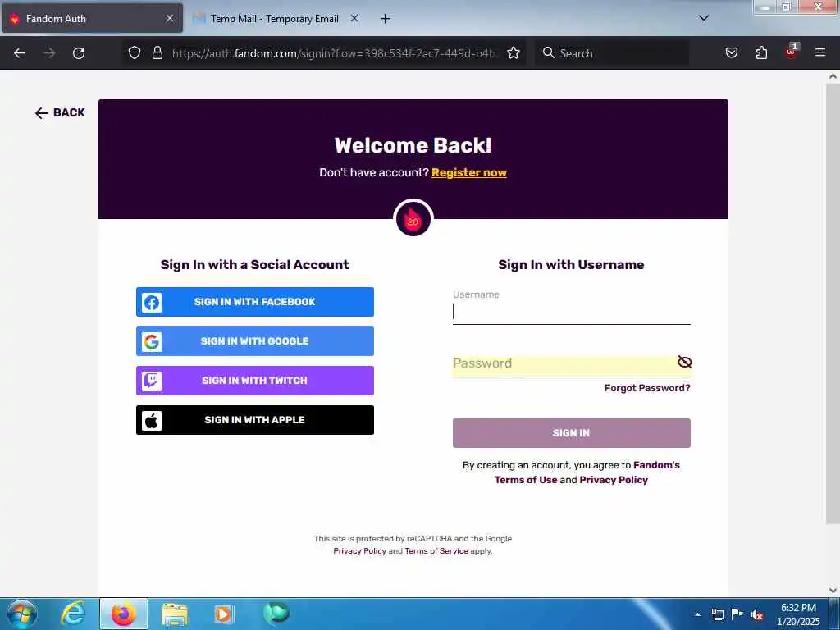The height and width of the screenshot is (630, 840).
Task: Launch Internet Explorer from the taskbar
Action: click(73, 614)
